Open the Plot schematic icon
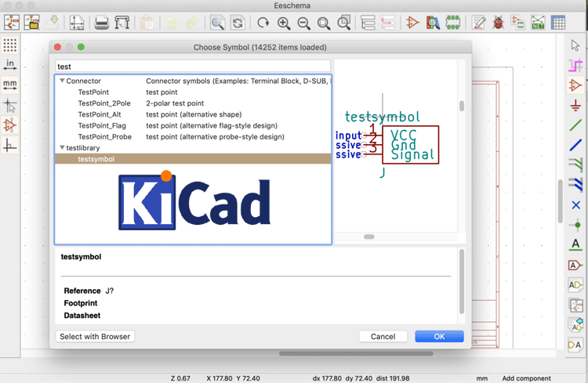The width and height of the screenshot is (588, 383). 122,23
